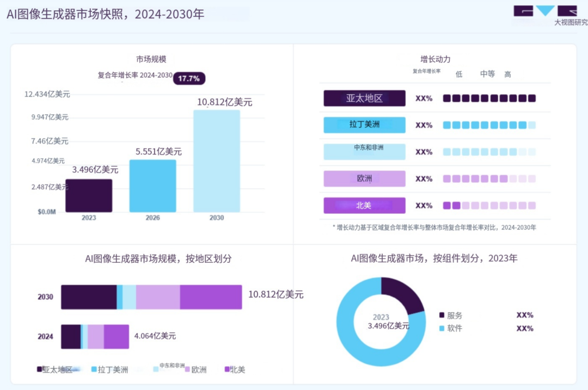Click the 欧洲 legend swatch at bottom
This screenshot has width=588, height=390.
coord(187,369)
